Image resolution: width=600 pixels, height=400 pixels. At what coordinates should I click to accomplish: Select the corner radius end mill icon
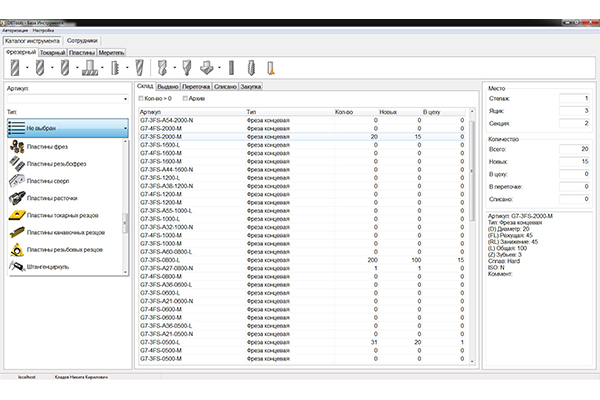[x=65, y=68]
